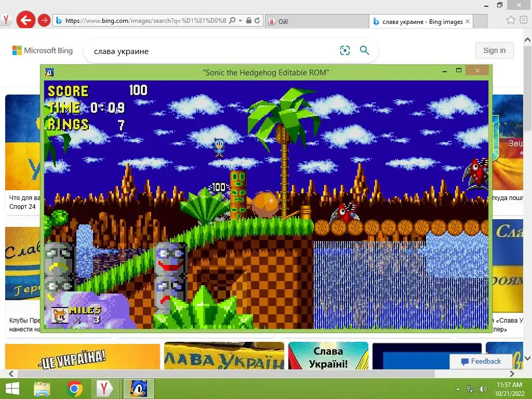Screen dimensions: 532x399
Task: Click the page scroll down arrow
Action: 528,358
